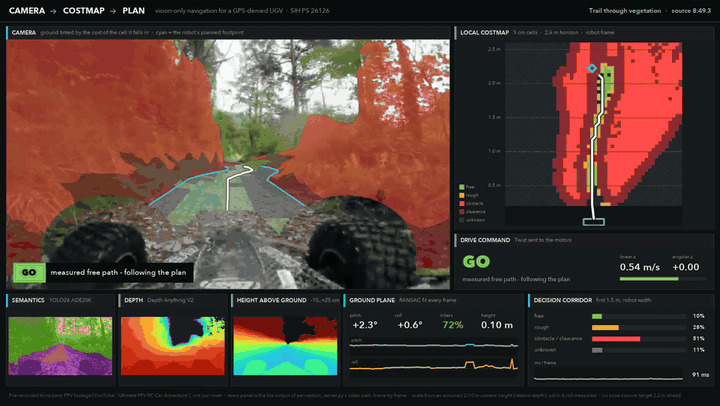Click the large GO status in Drive Command
Viewport: 720px width, 406px height.
pyautogui.click(x=476, y=262)
